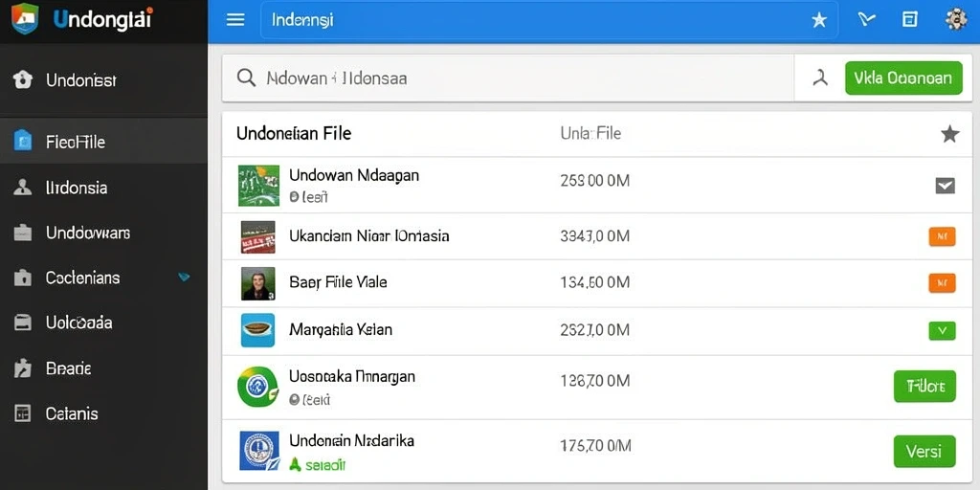Select Coclenians sidebar item
The width and height of the screenshot is (980, 490).
click(x=103, y=278)
